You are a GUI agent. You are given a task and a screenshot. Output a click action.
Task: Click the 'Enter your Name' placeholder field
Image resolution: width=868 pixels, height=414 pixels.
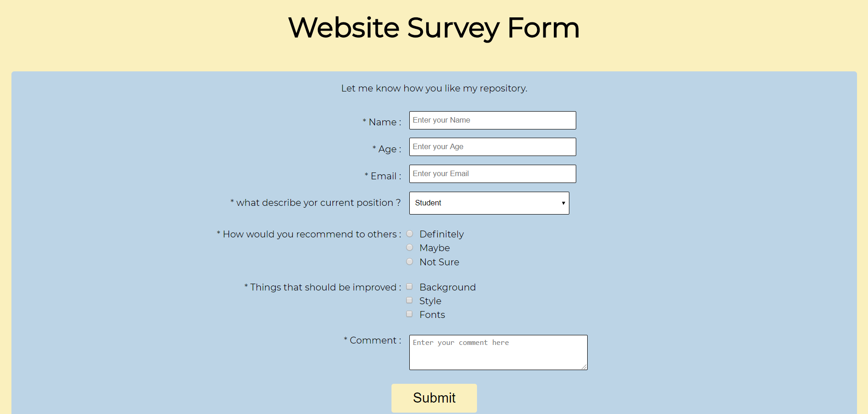(x=492, y=120)
